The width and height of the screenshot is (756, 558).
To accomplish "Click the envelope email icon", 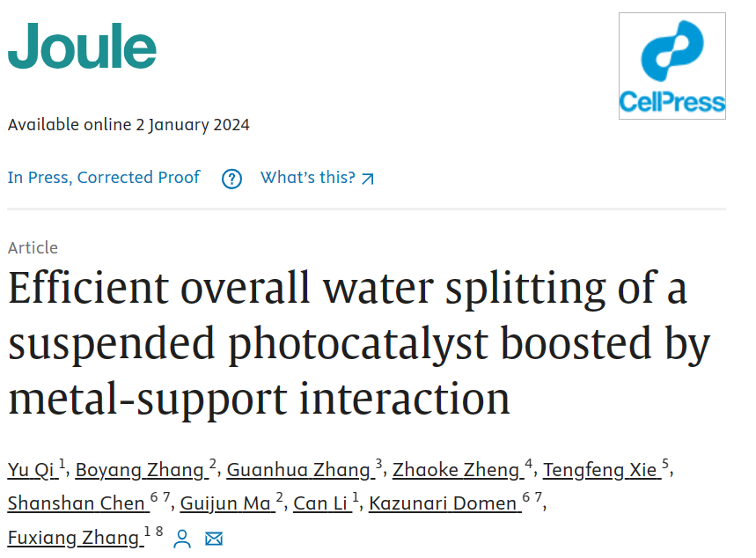I will 214,539.
